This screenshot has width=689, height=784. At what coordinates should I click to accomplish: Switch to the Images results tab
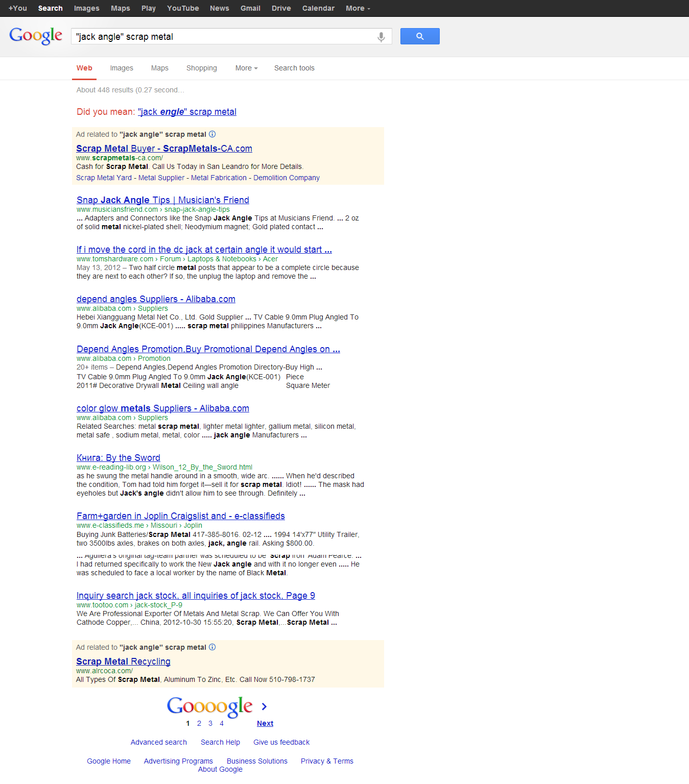122,68
